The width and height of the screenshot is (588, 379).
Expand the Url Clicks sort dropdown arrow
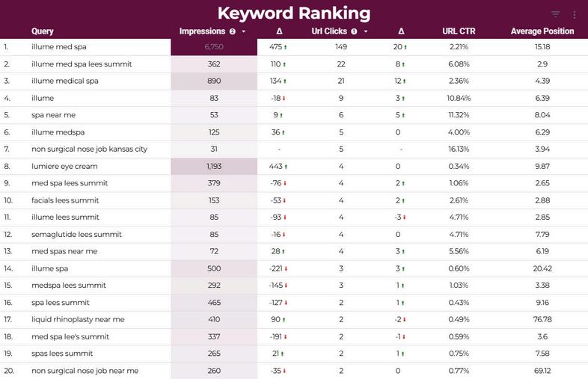(366, 31)
